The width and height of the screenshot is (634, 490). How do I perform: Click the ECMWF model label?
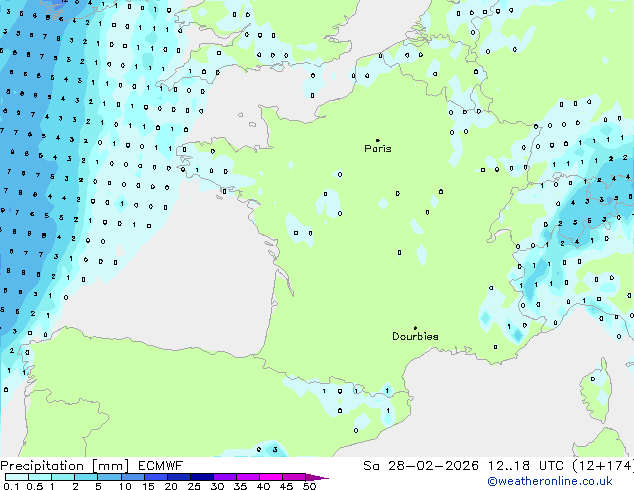161,466
